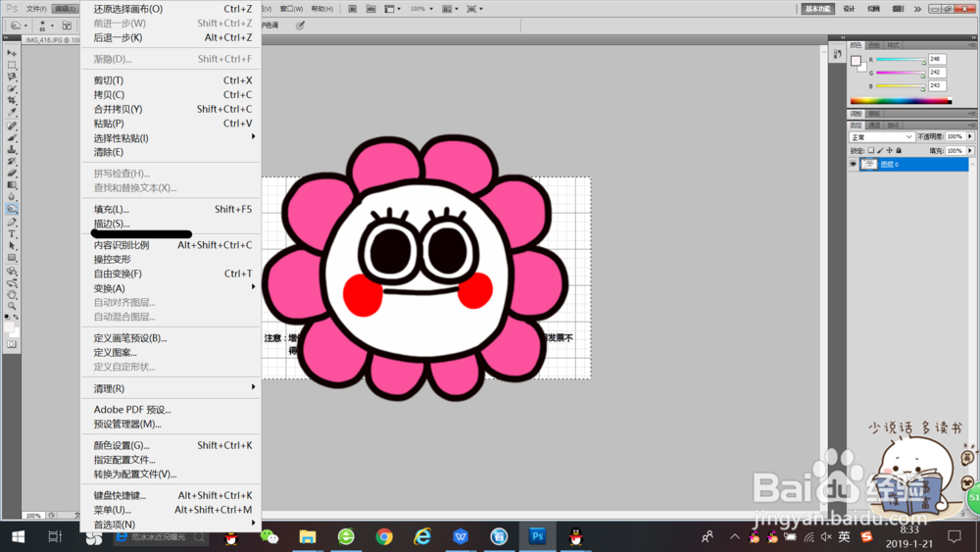Viewport: 980px width, 552px height.
Task: Toggle Quick Mask mode at toolbox bottom
Action: click(12, 344)
